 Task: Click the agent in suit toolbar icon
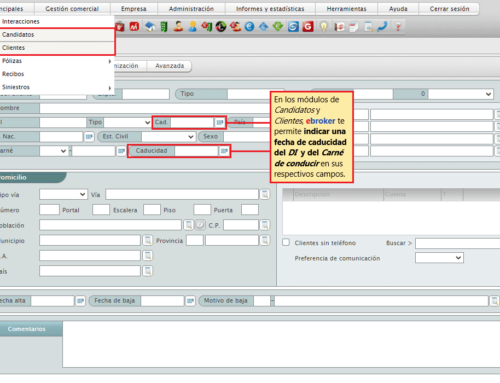click(x=178, y=27)
